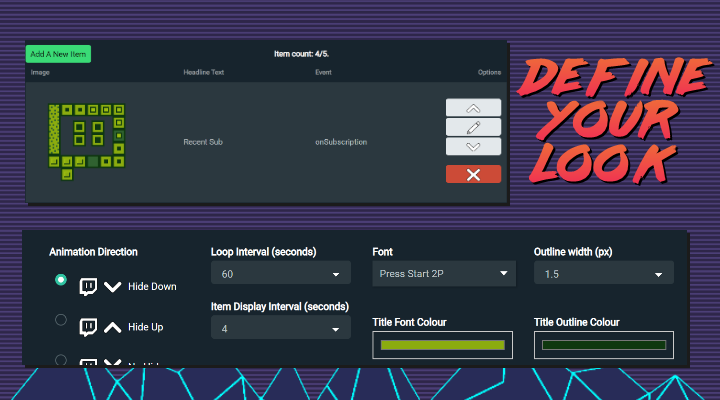Select the Hide Down radio button
Viewport: 720px width, 400px height.
61,281
